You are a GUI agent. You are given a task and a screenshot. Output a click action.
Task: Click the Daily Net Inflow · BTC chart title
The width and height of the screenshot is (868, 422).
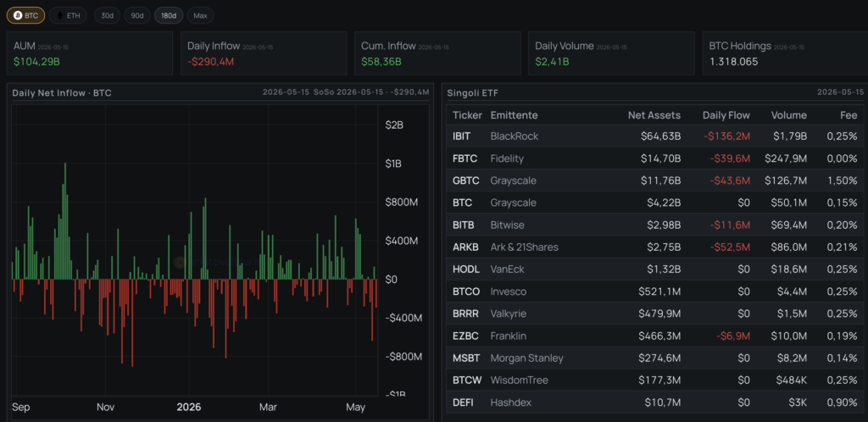pyautogui.click(x=62, y=93)
